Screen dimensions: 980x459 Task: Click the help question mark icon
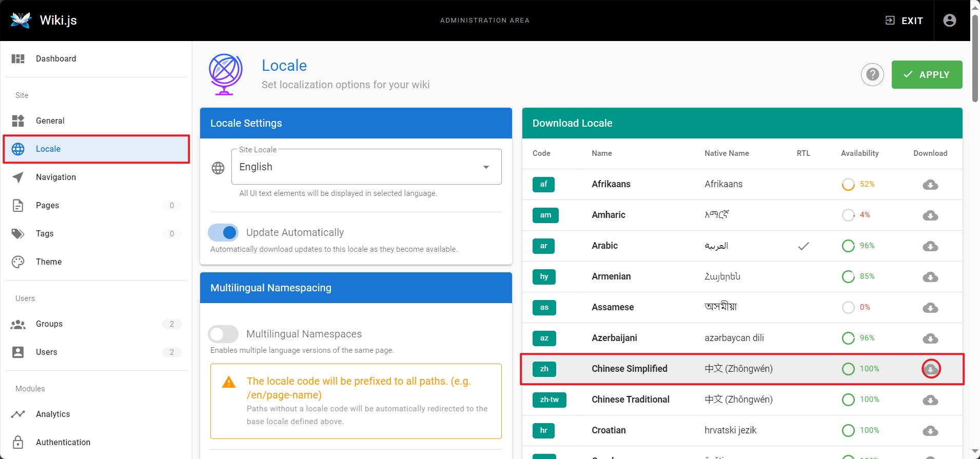(x=872, y=75)
